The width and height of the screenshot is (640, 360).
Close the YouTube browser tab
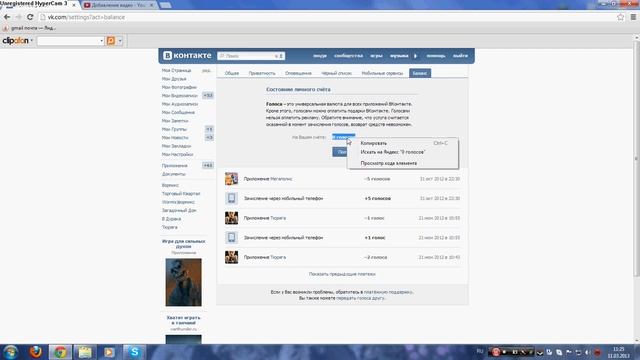[151, 5]
